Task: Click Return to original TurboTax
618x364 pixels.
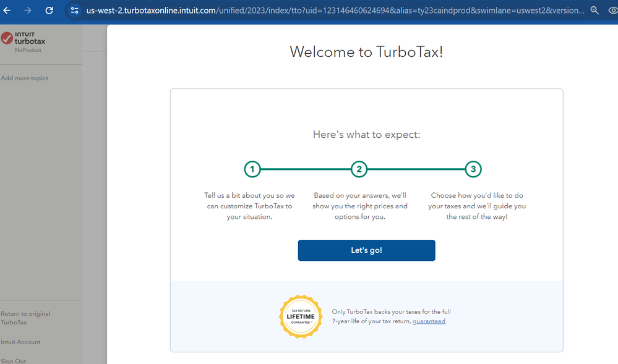Action: point(25,318)
